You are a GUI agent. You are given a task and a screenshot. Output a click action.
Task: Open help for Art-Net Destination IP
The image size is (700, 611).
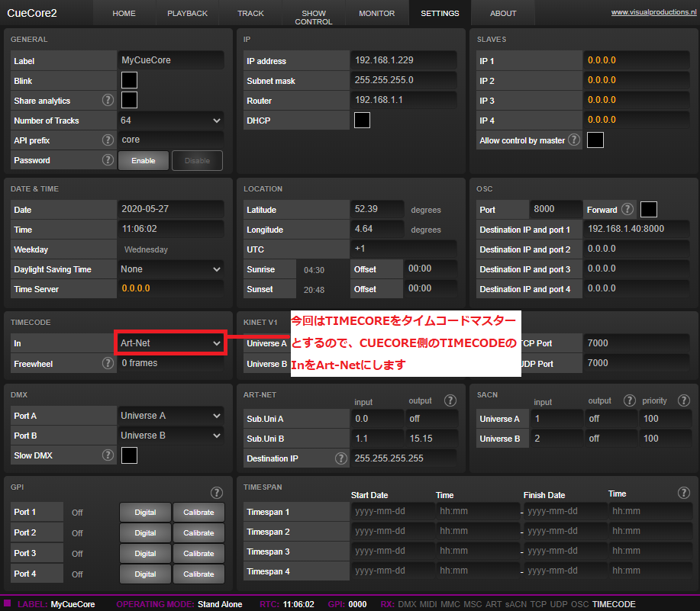[341, 458]
